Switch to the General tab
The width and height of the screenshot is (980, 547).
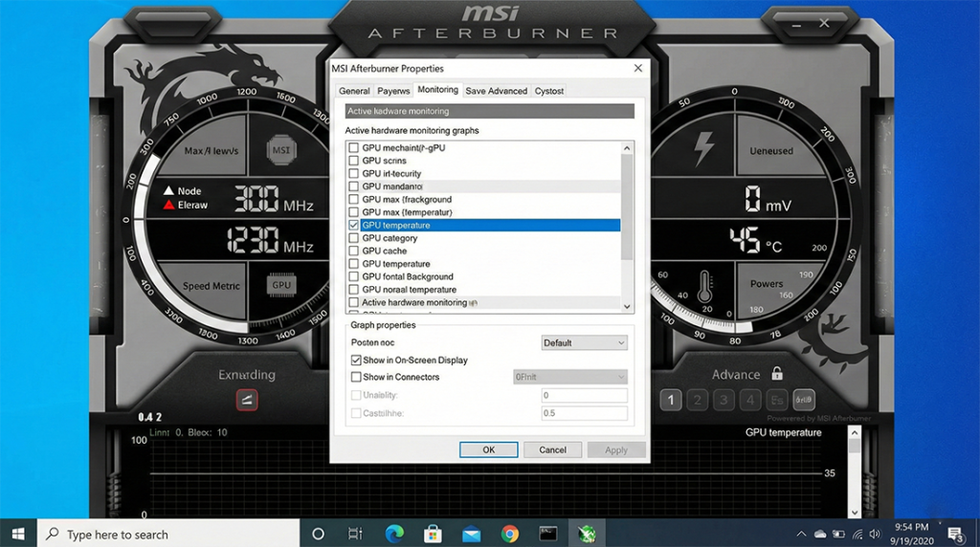[x=354, y=91]
